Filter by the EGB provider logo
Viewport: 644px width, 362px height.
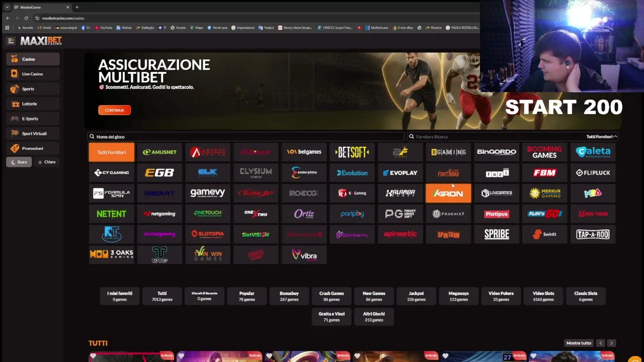tap(159, 173)
